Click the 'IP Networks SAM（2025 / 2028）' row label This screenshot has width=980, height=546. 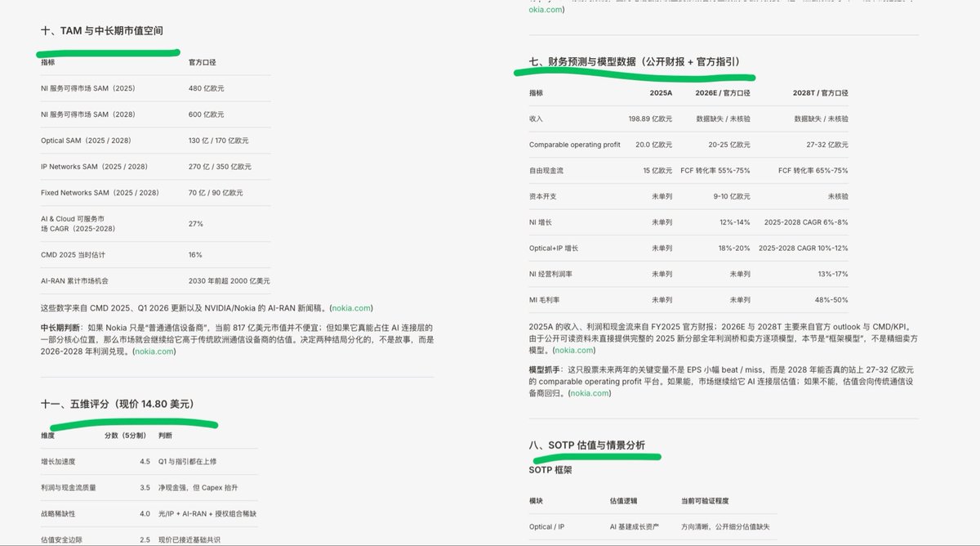(94, 167)
